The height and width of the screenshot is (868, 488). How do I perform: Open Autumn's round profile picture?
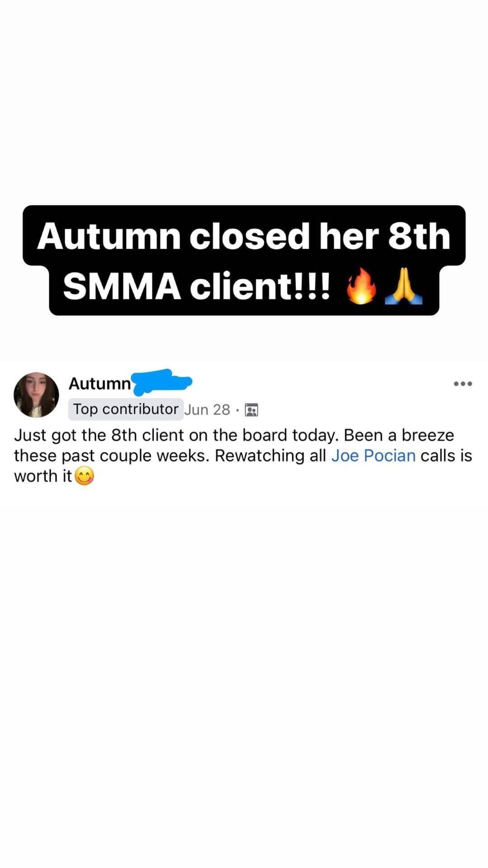click(x=36, y=394)
